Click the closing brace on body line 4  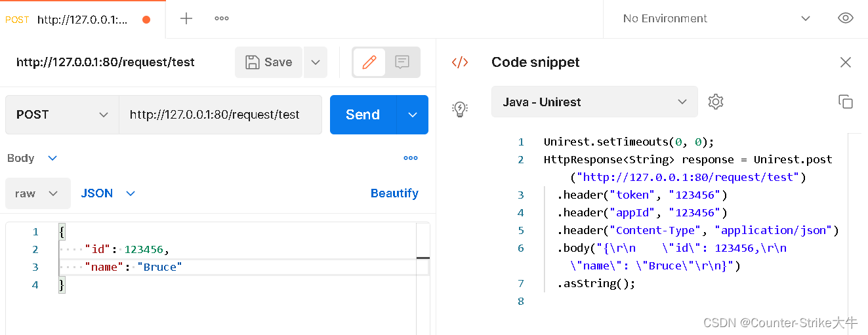pyautogui.click(x=62, y=285)
